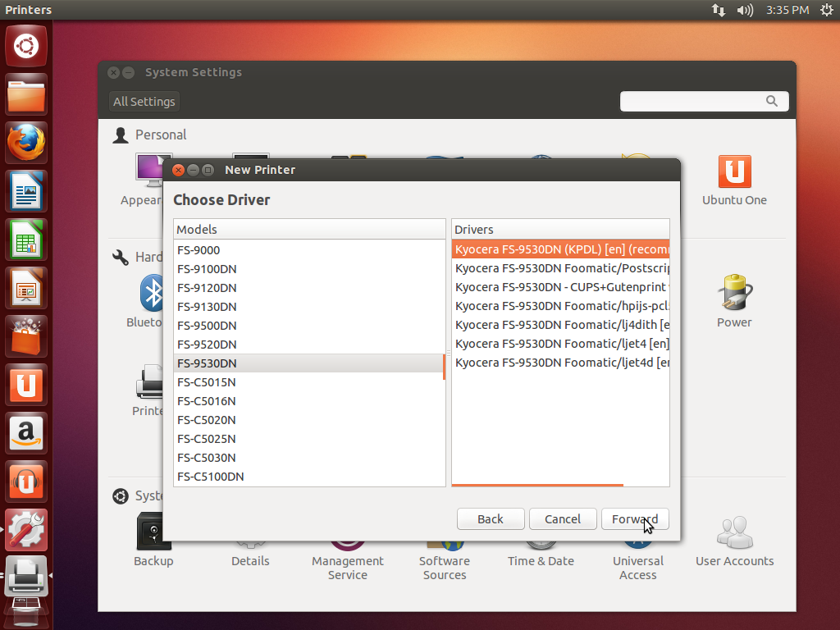The image size is (840, 630).
Task: Open User Accounts in System Settings
Action: (x=734, y=541)
